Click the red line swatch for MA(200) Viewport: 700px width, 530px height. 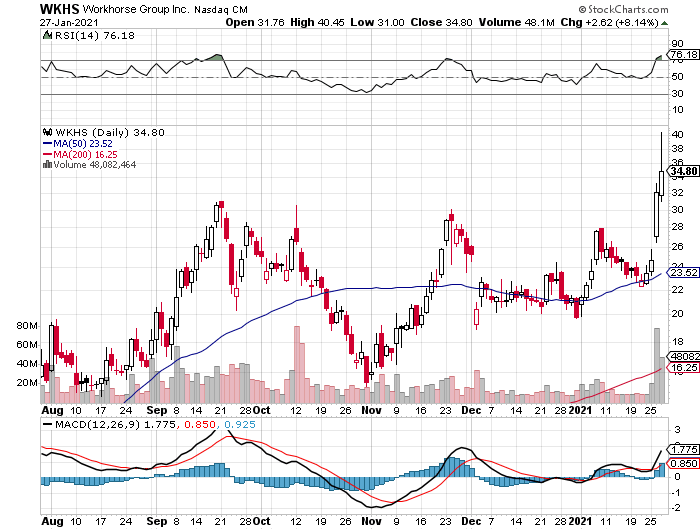click(47, 154)
